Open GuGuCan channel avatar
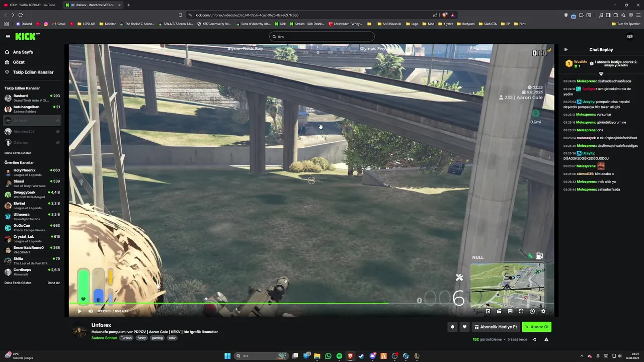Screen dimensions: 644x362 8,228
